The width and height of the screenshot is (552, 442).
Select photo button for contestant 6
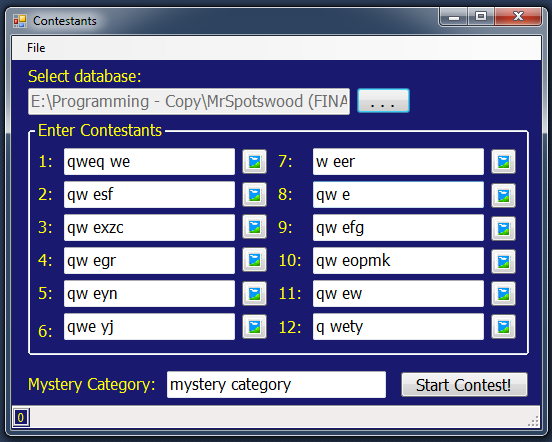[254, 326]
